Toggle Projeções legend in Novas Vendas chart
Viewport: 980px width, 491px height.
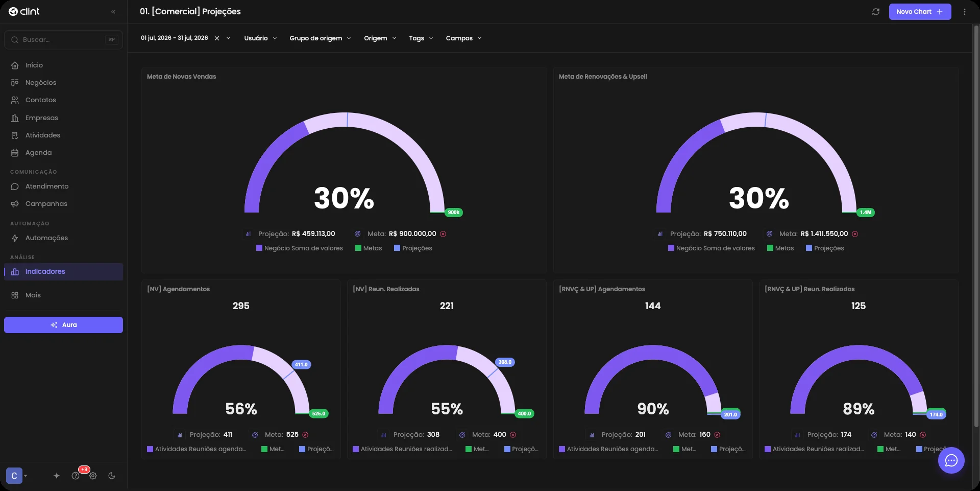coord(413,248)
